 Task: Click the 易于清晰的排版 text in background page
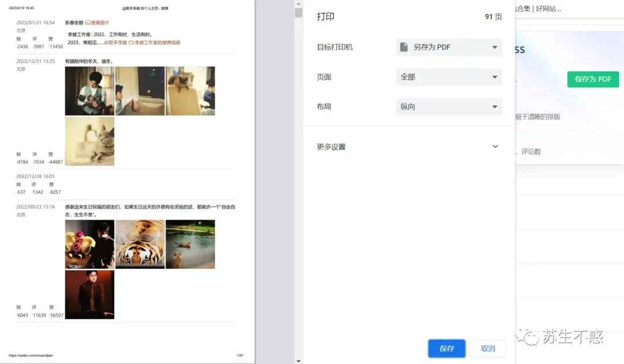coord(538,117)
